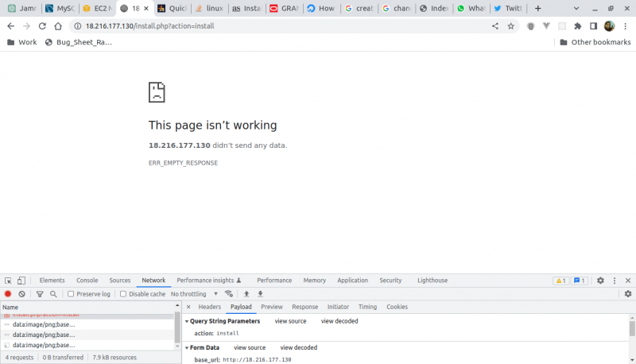Viewport: 636px width, 364px height.
Task: Stop recording the network log
Action: [x=8, y=294]
